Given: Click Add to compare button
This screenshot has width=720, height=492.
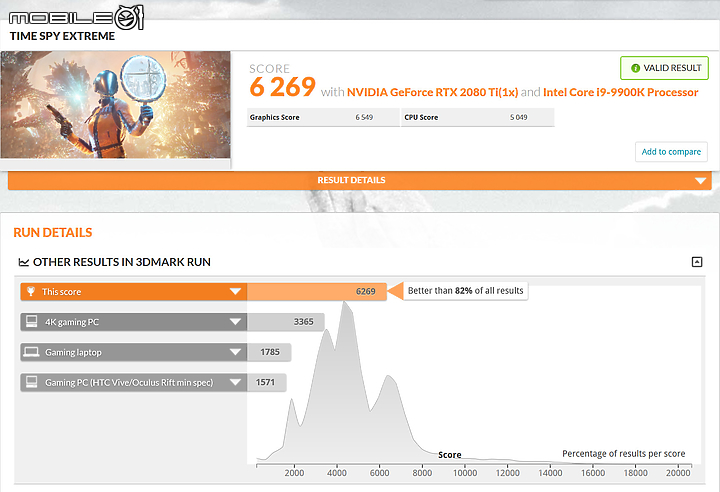Looking at the screenshot, I should coord(671,152).
